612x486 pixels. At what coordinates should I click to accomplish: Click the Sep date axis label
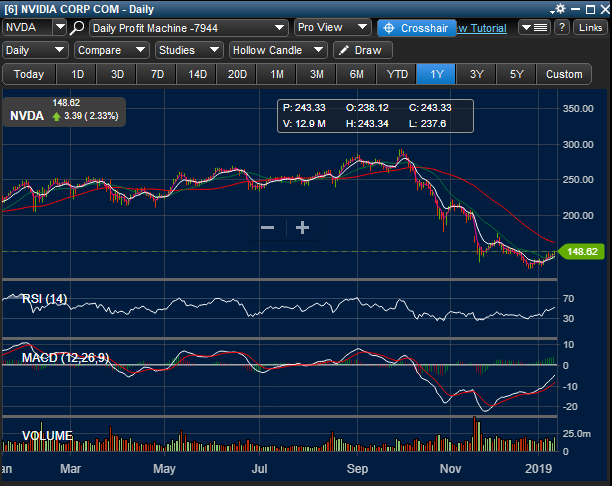pyautogui.click(x=357, y=468)
